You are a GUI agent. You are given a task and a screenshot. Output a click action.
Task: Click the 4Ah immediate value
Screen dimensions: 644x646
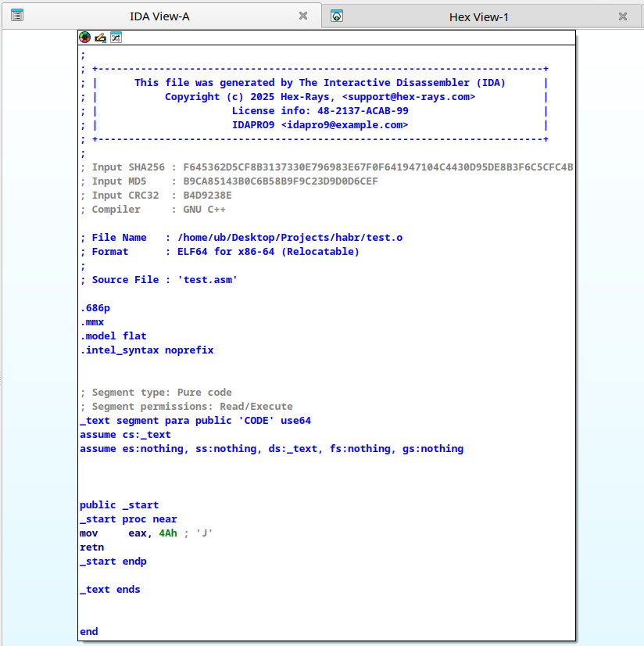pos(168,533)
